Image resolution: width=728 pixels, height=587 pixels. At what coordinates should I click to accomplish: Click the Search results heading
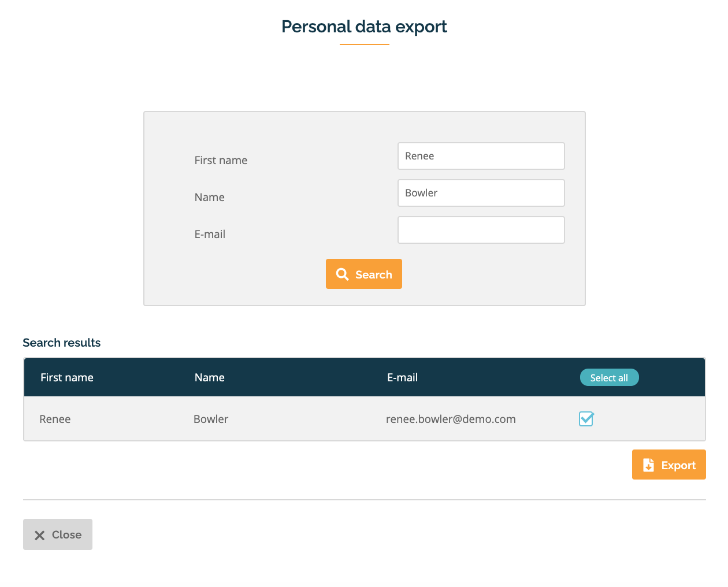[x=62, y=343]
